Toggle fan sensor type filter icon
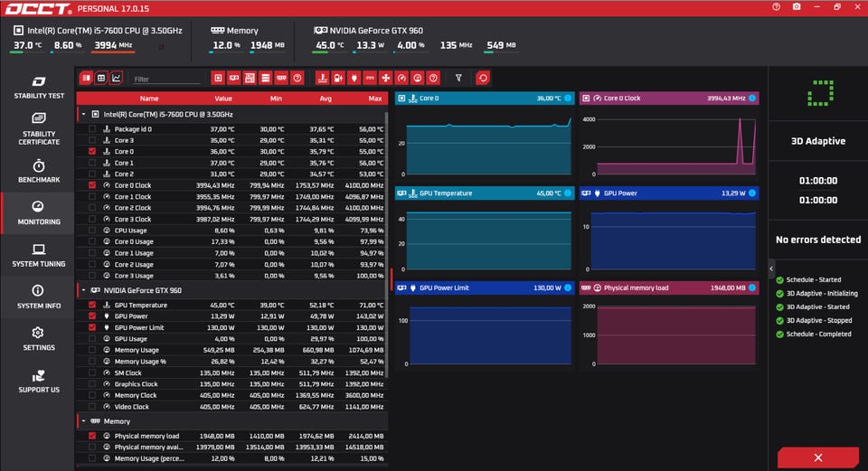 [x=386, y=78]
